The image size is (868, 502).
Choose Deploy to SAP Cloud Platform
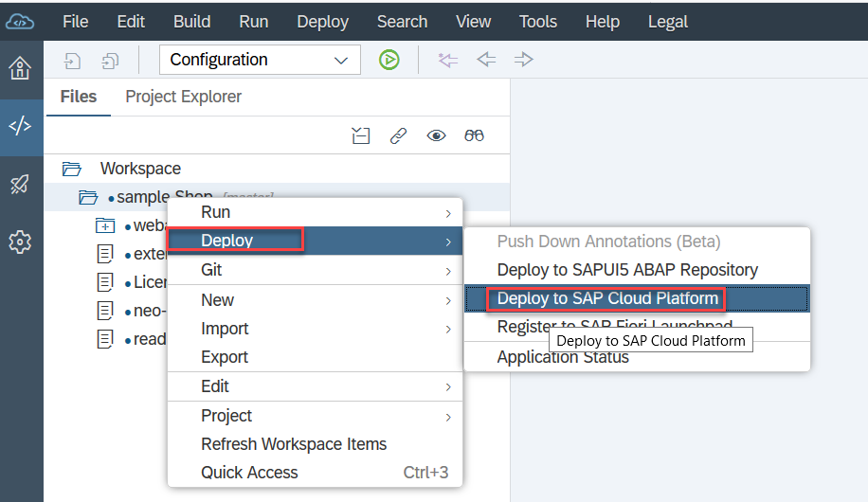(637, 298)
